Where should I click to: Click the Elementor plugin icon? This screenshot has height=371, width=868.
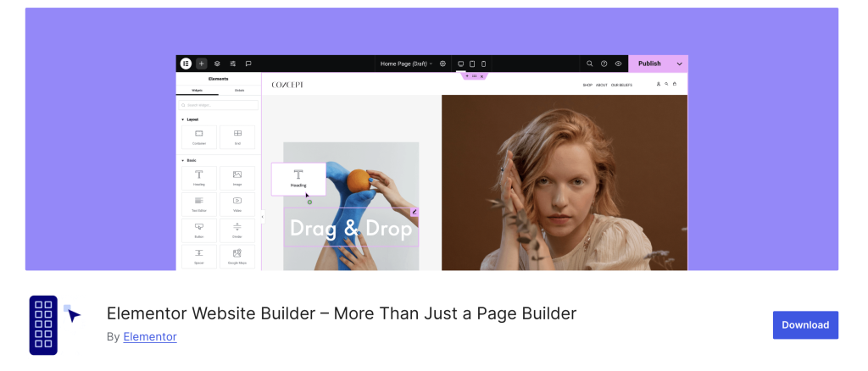point(55,325)
